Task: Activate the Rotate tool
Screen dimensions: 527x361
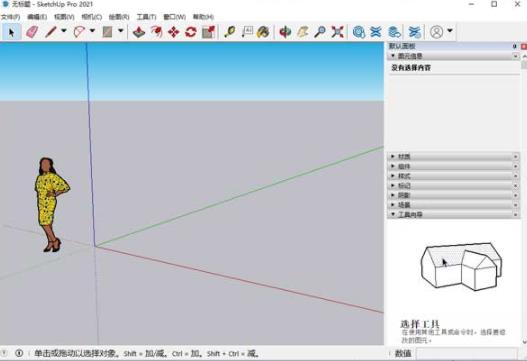Action: click(191, 32)
